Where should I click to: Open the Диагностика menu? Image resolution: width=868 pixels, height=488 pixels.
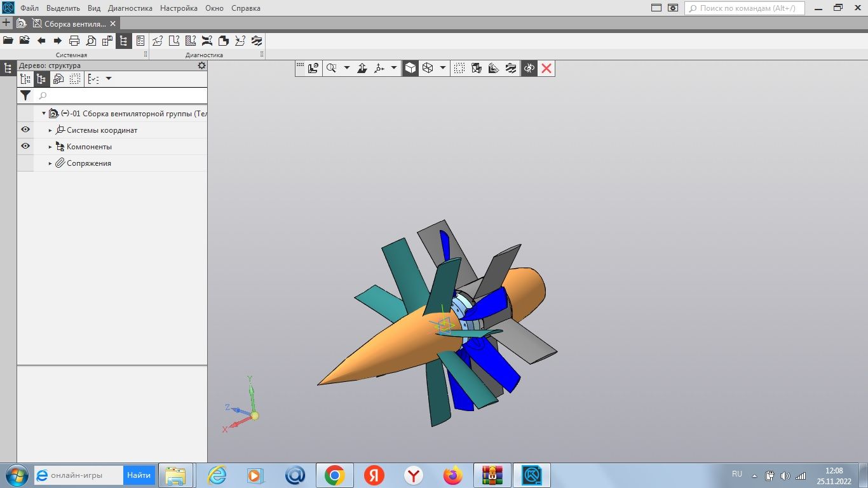tap(130, 8)
